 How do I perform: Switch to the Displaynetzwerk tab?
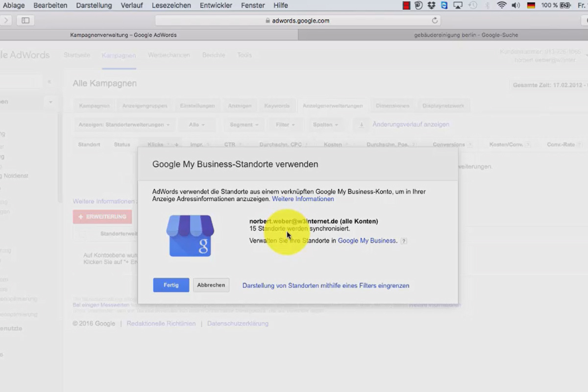tap(443, 105)
